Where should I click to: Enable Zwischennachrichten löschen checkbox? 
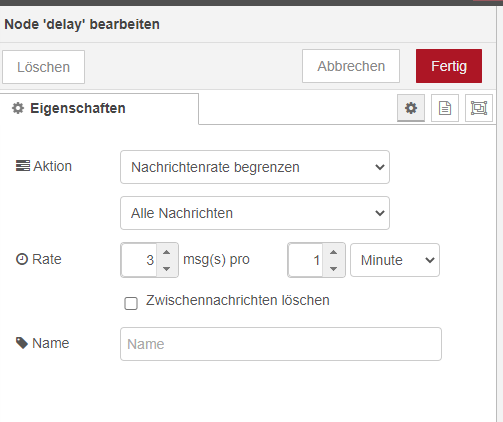(131, 303)
